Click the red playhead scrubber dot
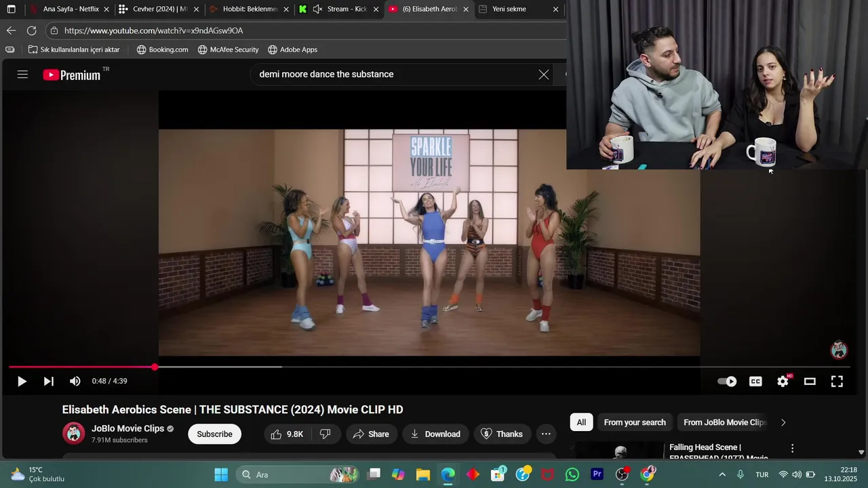This screenshot has width=868, height=488. click(x=155, y=367)
